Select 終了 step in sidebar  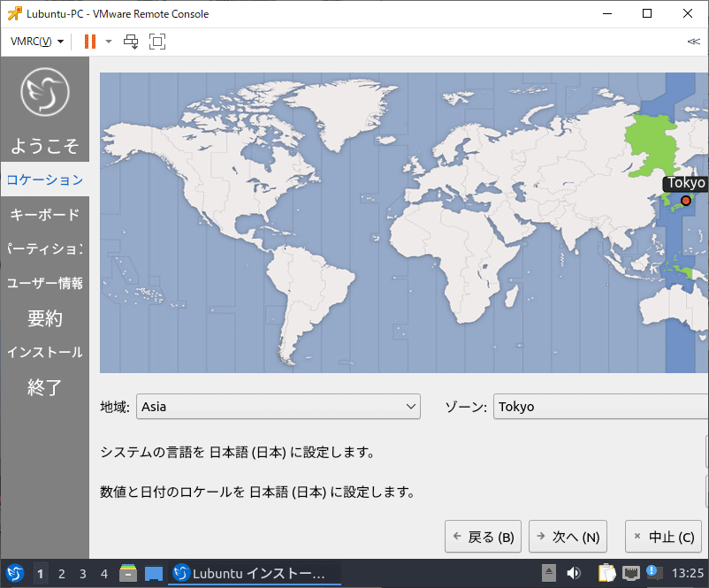[45, 387]
